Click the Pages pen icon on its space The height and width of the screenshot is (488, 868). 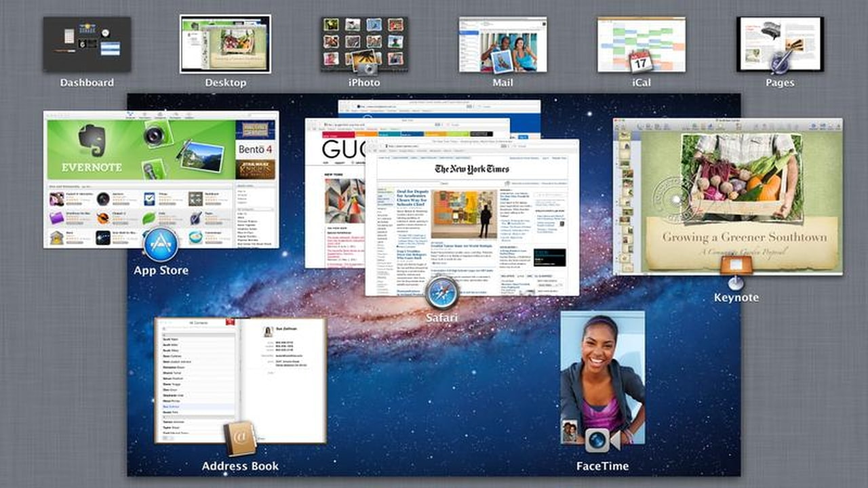tap(780, 62)
